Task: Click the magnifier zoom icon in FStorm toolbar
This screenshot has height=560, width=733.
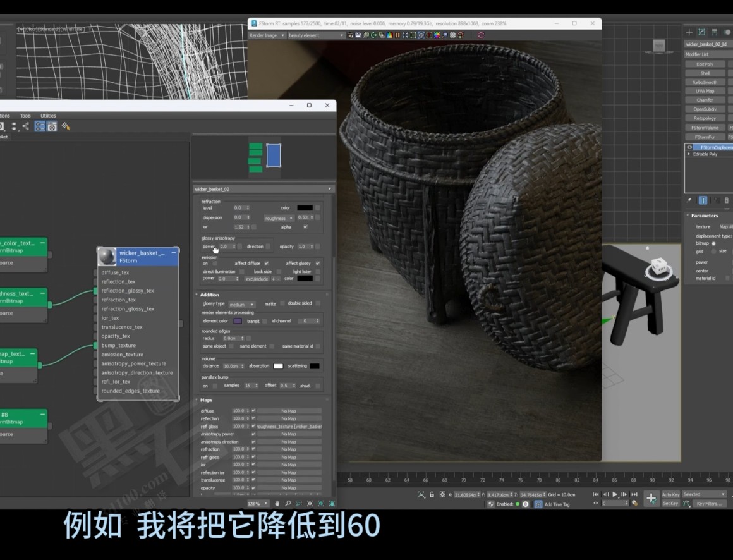Action: (445, 35)
